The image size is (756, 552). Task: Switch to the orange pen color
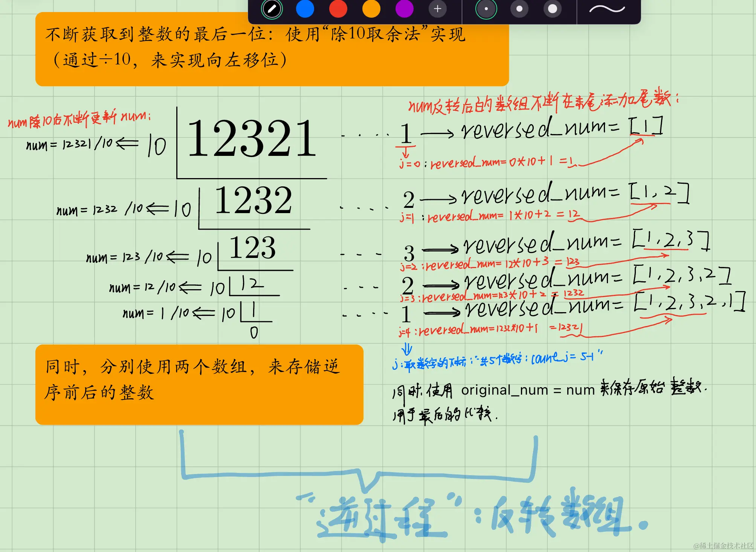coord(371,9)
